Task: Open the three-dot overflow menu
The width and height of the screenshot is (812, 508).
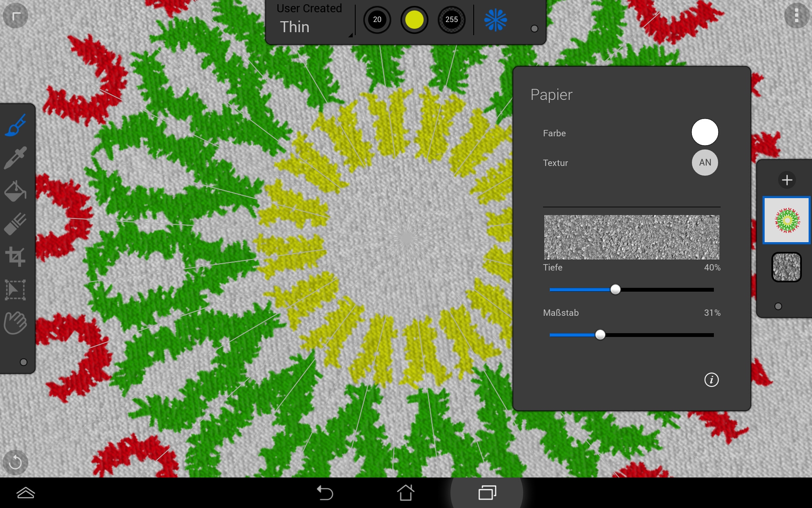Action: click(x=796, y=16)
